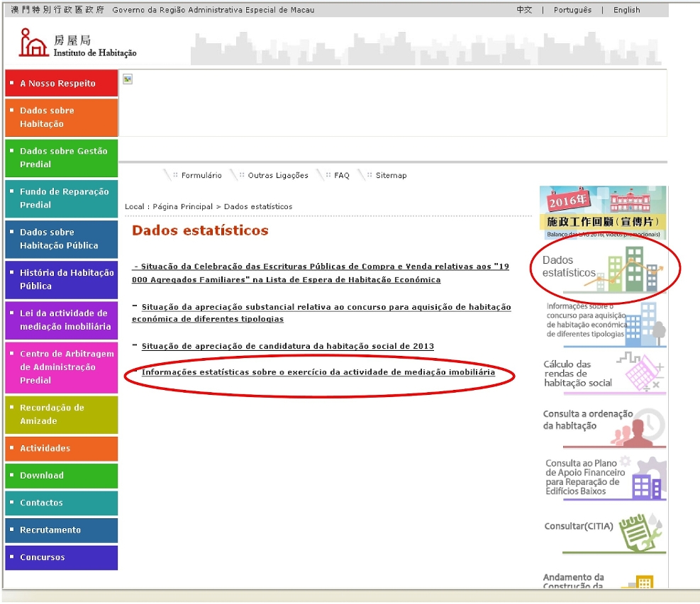Select Dados sobre Gestão Predial sidebar item
This screenshot has height=604, width=700.
click(61, 158)
